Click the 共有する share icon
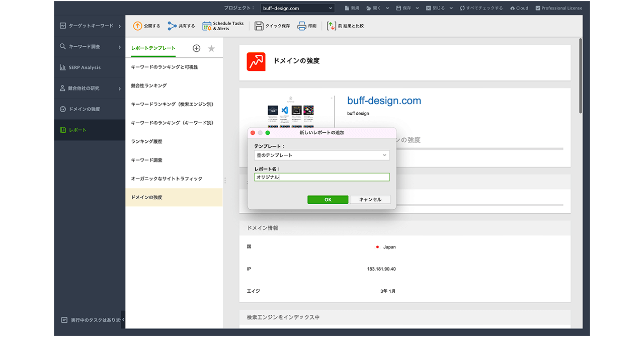Image resolution: width=644 pixels, height=337 pixels. (x=172, y=26)
